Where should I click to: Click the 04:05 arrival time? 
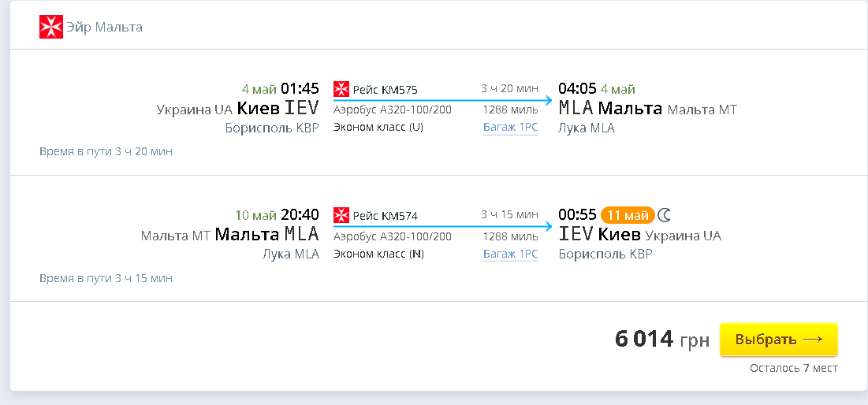coord(577,88)
